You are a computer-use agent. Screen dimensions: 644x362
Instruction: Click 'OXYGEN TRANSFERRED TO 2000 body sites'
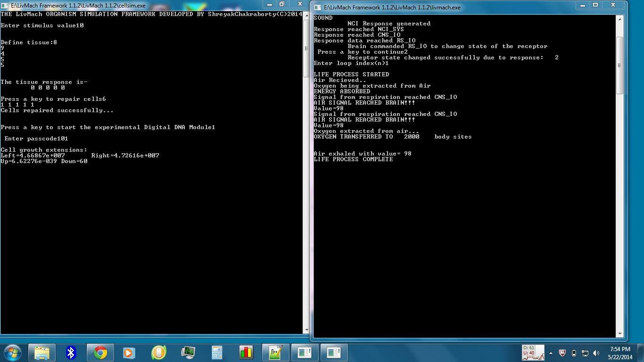click(x=393, y=137)
